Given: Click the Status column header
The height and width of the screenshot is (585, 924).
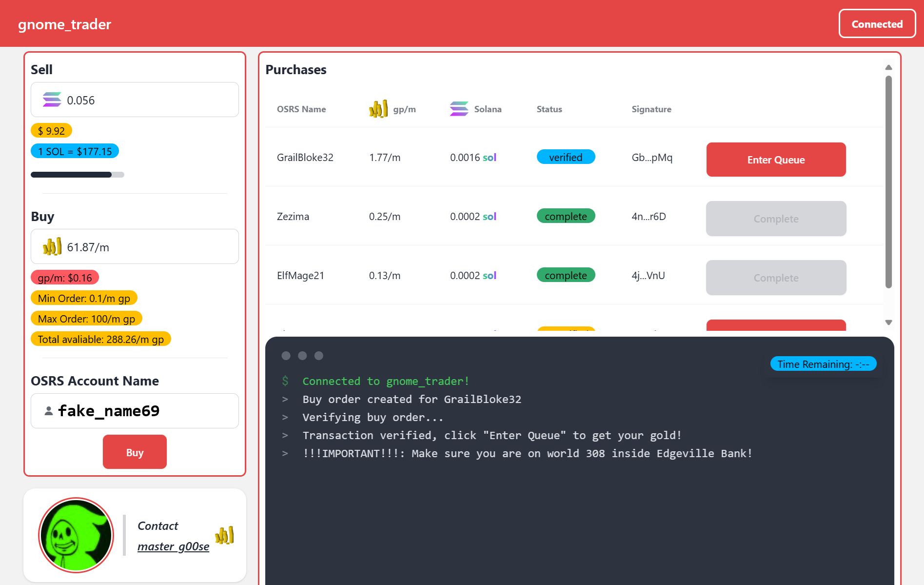Looking at the screenshot, I should [549, 109].
